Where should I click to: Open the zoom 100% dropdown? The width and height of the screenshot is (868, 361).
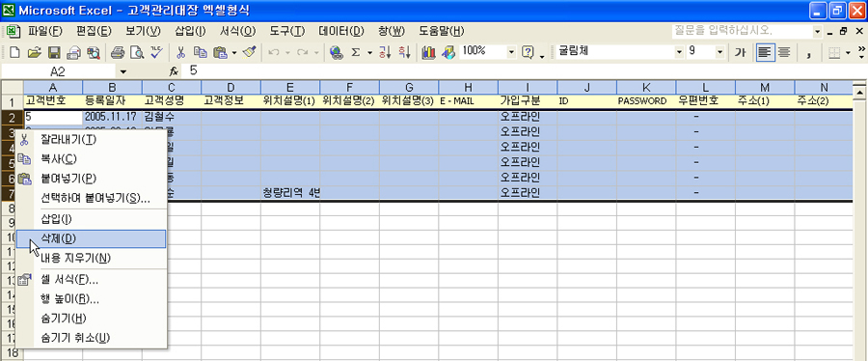click(511, 52)
